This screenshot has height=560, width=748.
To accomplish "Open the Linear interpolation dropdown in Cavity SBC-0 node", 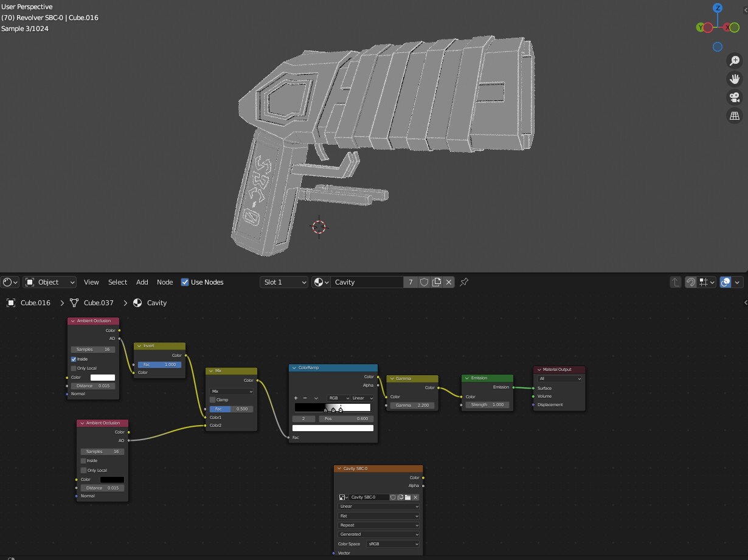I will click(378, 506).
